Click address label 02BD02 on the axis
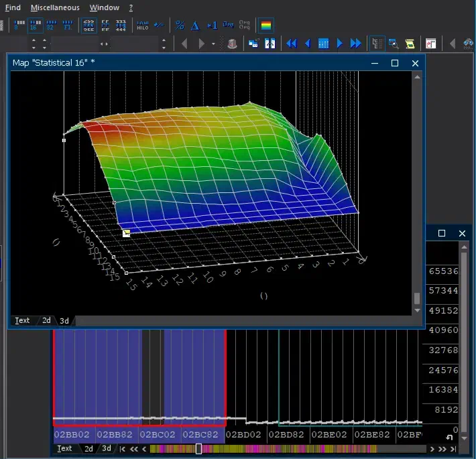The width and height of the screenshot is (476, 459). (x=243, y=434)
